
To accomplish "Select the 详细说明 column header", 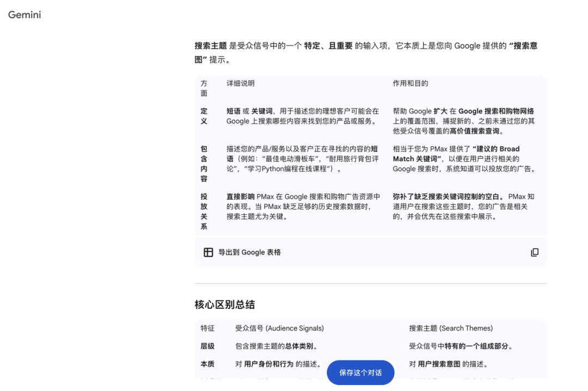I will click(240, 83).
